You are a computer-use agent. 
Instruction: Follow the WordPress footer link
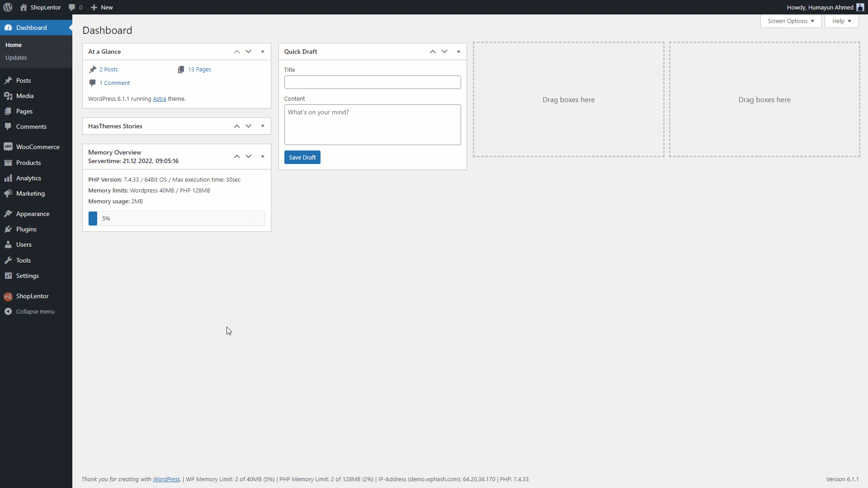click(166, 479)
